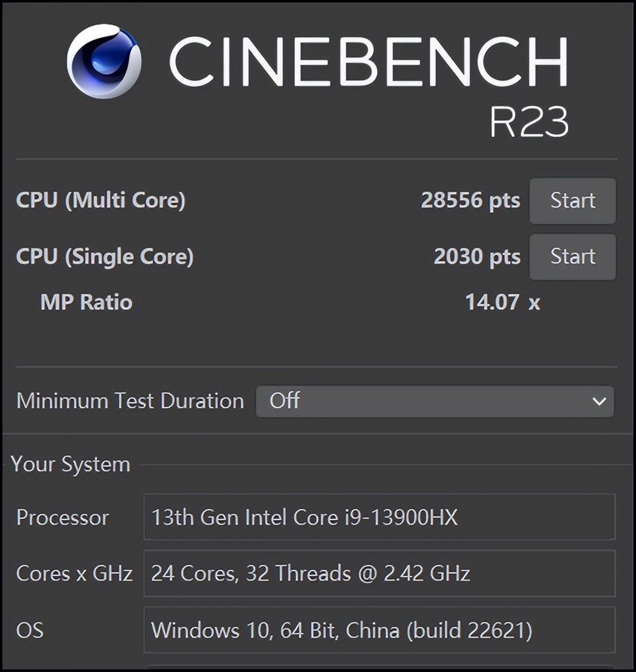Click the 2030 pts single core score
The height and width of the screenshot is (672, 636).
pyautogui.click(x=477, y=256)
